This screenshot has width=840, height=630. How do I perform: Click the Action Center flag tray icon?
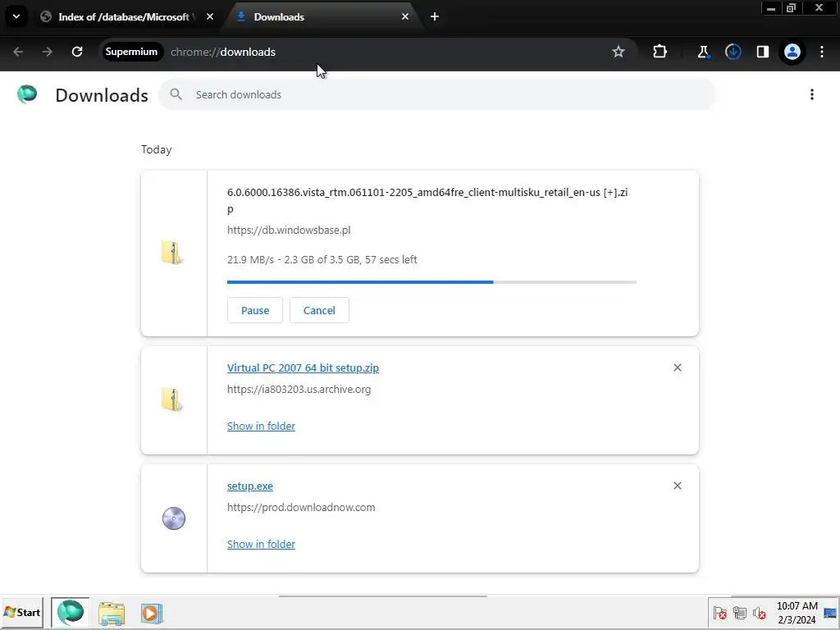tap(720, 613)
